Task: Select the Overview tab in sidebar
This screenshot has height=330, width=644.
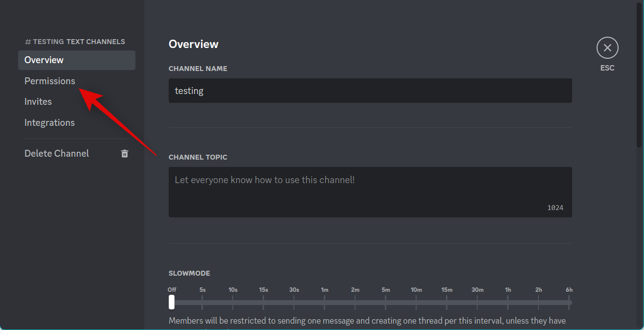Action: 44,60
